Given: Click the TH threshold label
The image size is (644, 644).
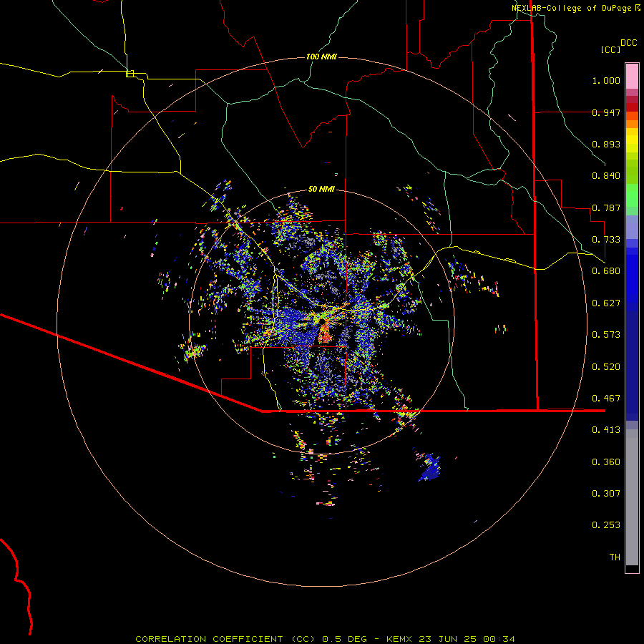Looking at the screenshot, I should (615, 557).
